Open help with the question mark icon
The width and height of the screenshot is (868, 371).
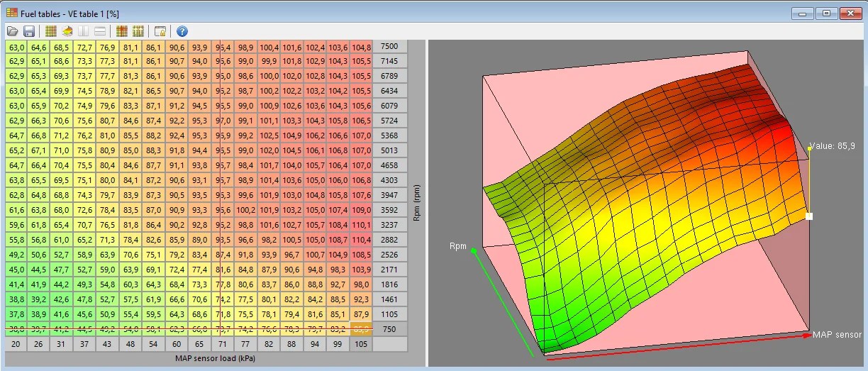182,31
